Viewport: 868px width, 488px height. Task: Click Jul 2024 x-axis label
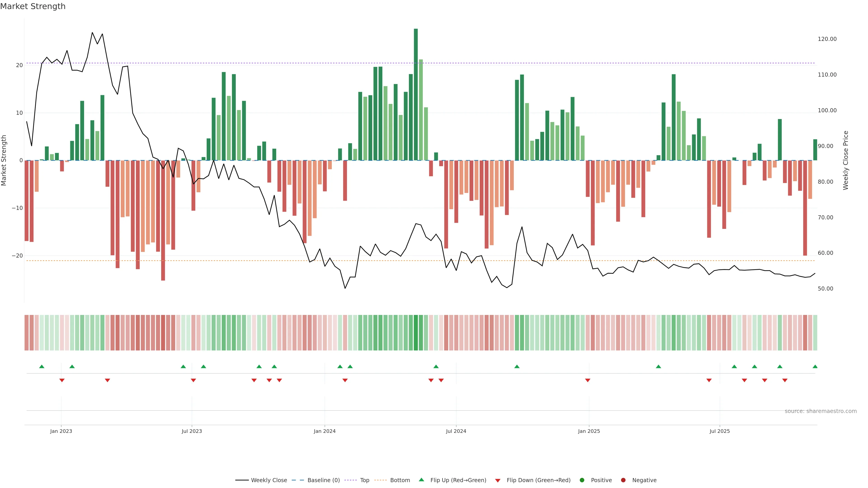click(456, 431)
